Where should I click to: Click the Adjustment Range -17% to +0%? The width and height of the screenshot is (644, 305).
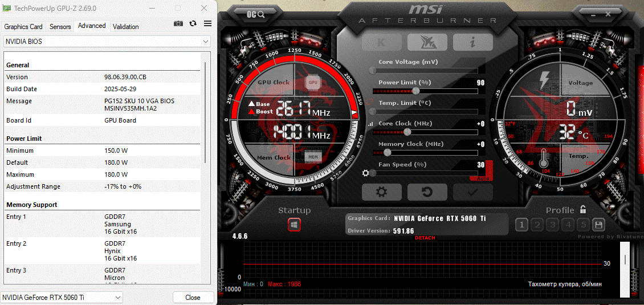(x=123, y=186)
